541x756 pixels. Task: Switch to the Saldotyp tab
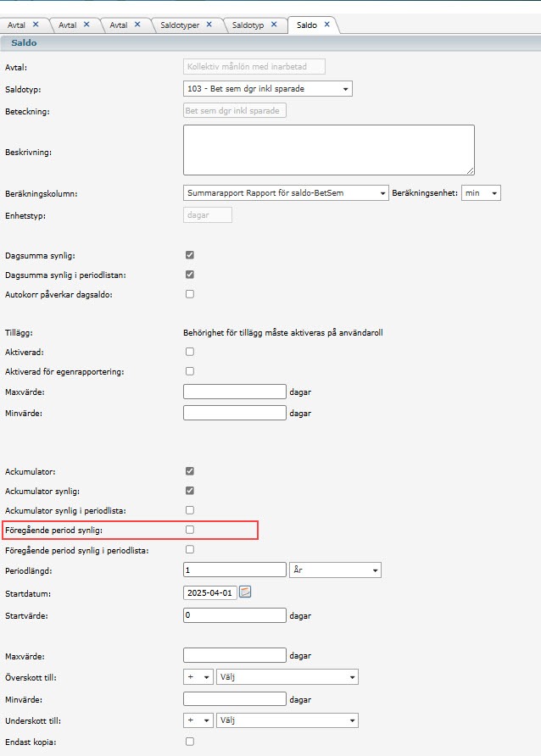click(x=248, y=25)
